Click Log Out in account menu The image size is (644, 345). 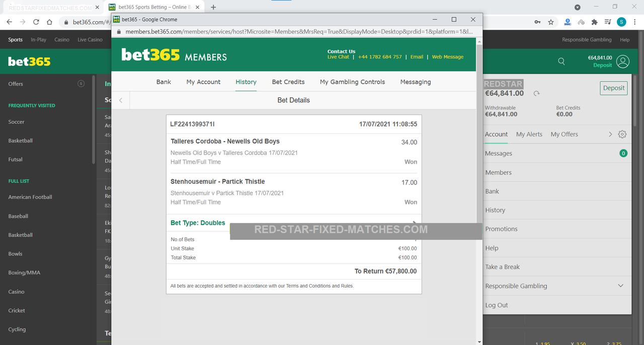coord(557,305)
